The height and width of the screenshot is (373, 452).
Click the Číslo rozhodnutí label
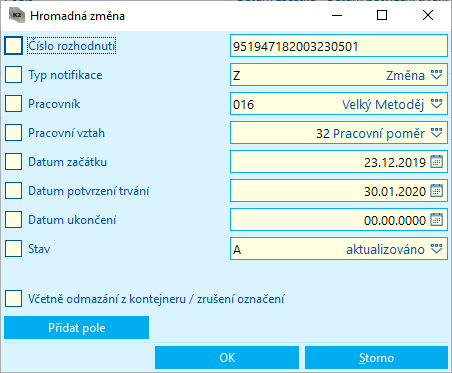click(72, 46)
